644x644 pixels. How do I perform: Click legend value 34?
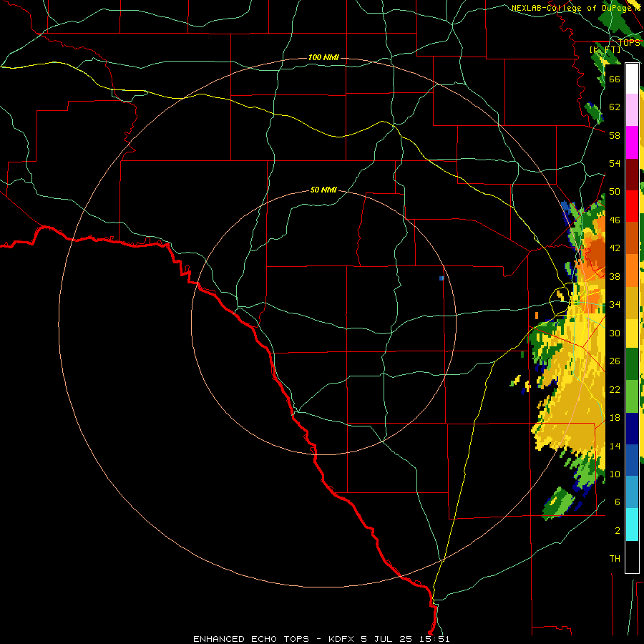(x=615, y=304)
